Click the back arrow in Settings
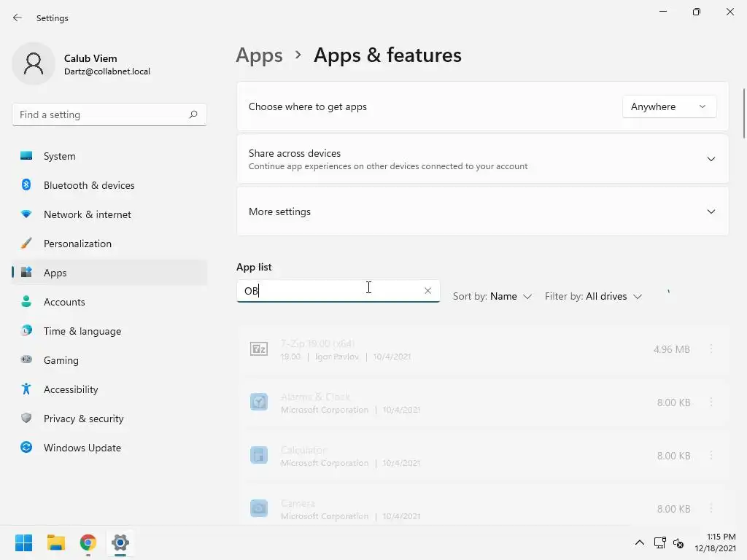This screenshot has width=747, height=560. tap(18, 17)
